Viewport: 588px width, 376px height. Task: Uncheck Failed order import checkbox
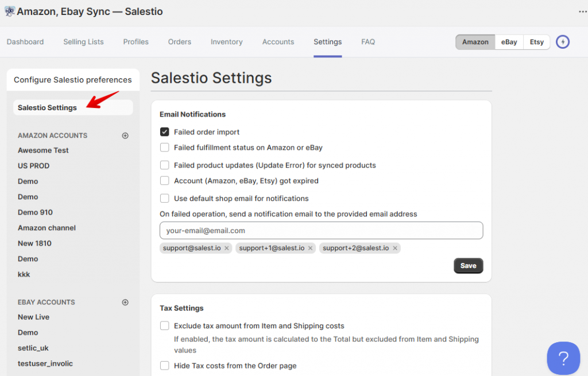point(164,132)
